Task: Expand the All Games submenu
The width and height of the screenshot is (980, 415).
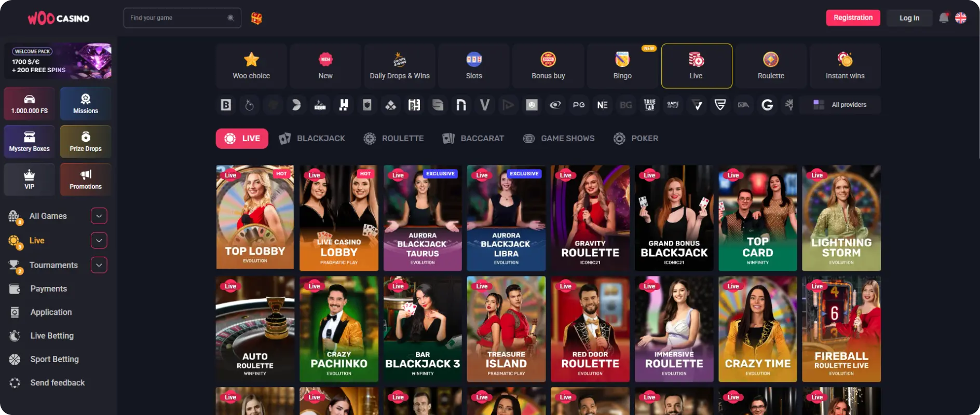Action: point(99,216)
